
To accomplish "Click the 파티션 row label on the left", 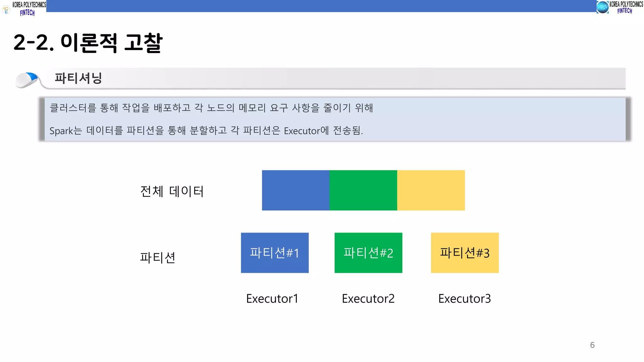I will click(x=157, y=257).
